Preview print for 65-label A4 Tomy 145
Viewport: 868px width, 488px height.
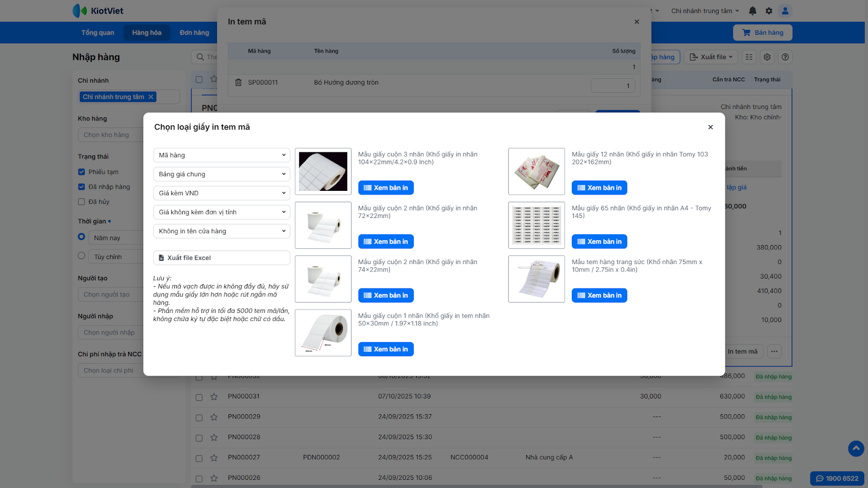599,241
